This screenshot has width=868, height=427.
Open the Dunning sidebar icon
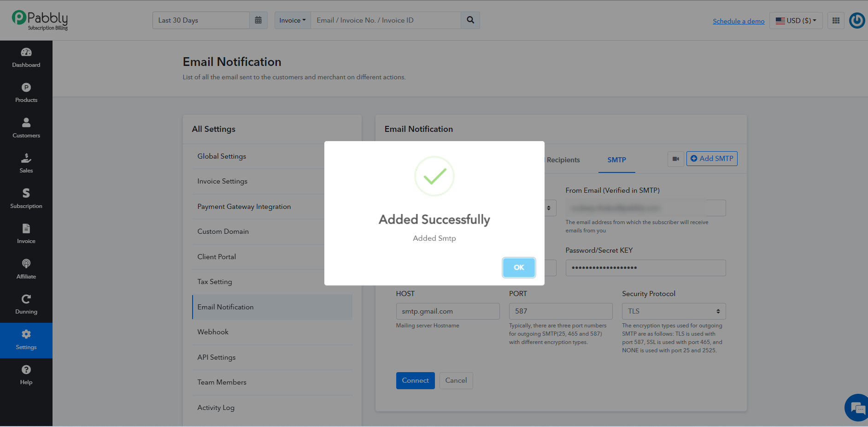26,299
